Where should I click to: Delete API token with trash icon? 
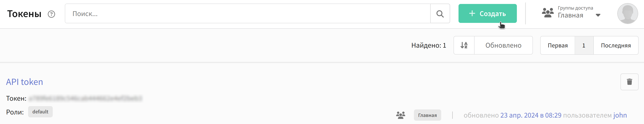(629, 82)
